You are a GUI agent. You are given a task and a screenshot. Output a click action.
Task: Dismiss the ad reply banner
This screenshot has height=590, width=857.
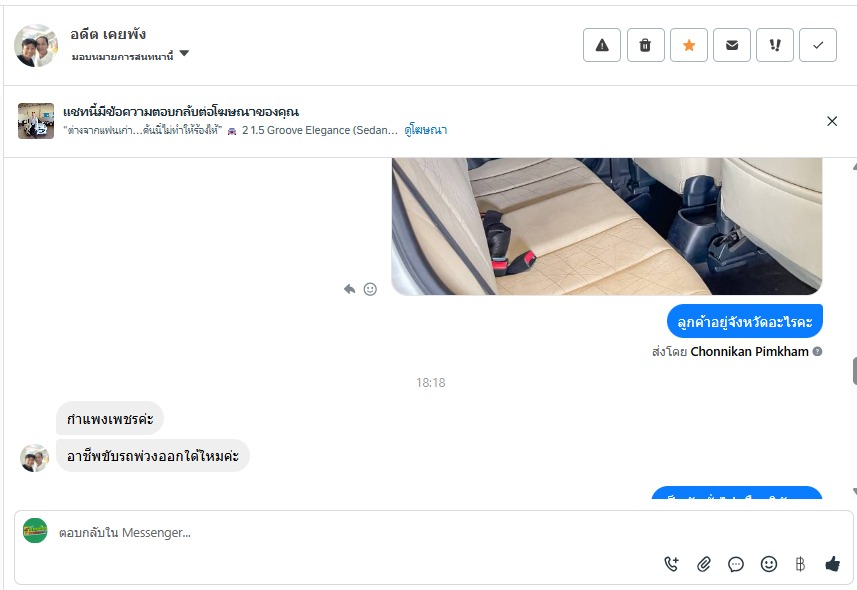click(x=832, y=121)
